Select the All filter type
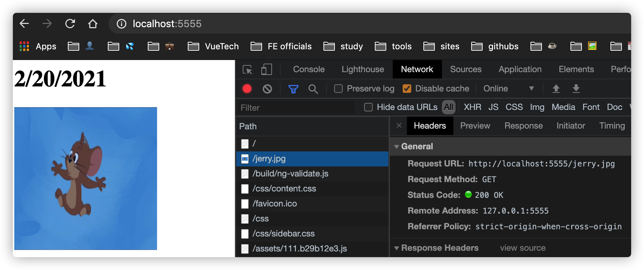644x270 pixels. [449, 107]
